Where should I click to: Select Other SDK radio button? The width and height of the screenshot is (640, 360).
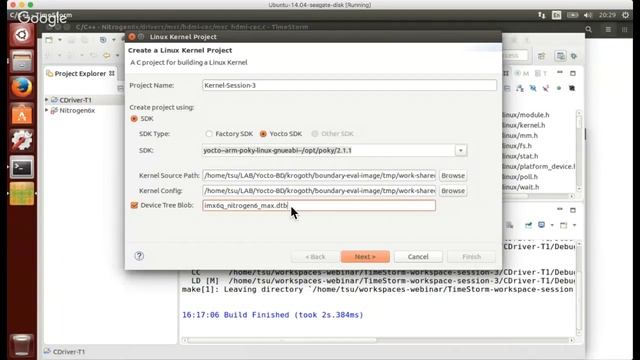click(x=315, y=134)
